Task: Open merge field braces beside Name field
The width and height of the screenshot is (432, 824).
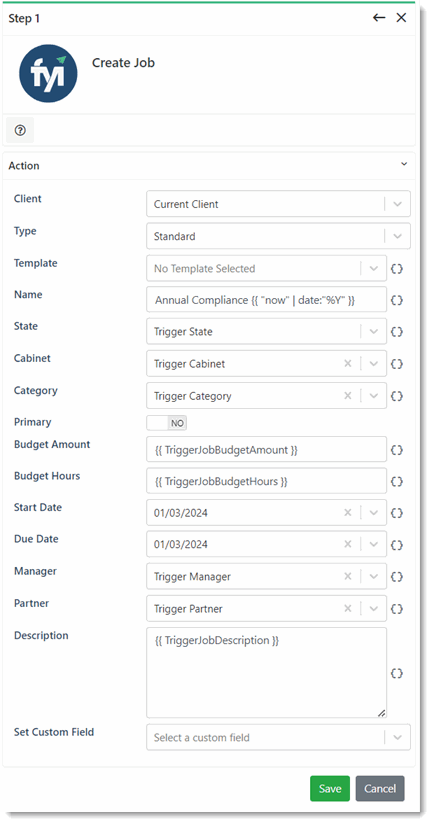Action: 397,300
